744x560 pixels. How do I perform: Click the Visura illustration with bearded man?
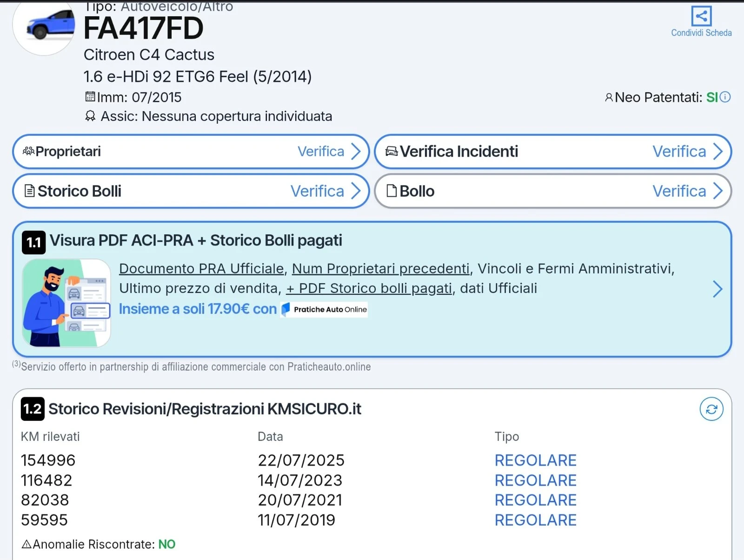tap(66, 303)
